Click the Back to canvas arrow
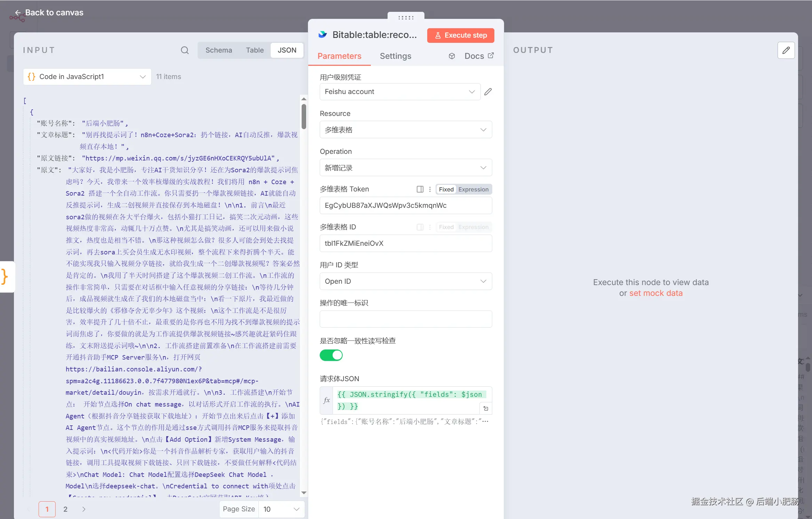Viewport: 812px width, 519px height. pos(18,13)
